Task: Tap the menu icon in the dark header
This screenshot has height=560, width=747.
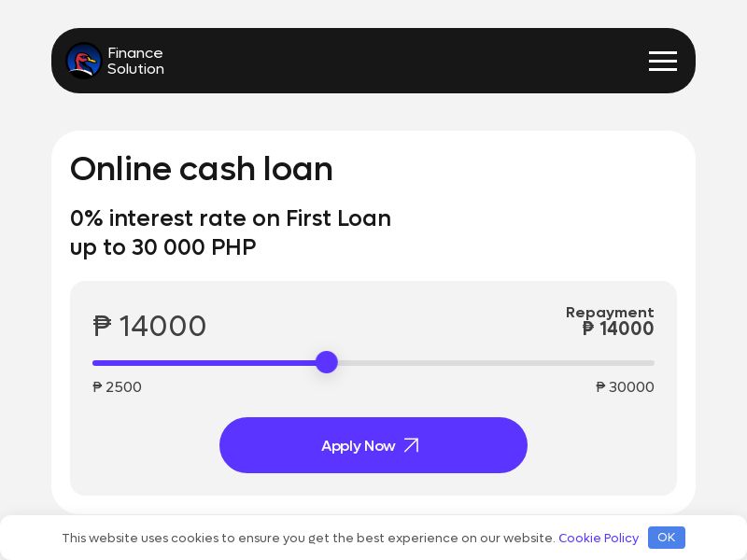Action: (x=663, y=61)
